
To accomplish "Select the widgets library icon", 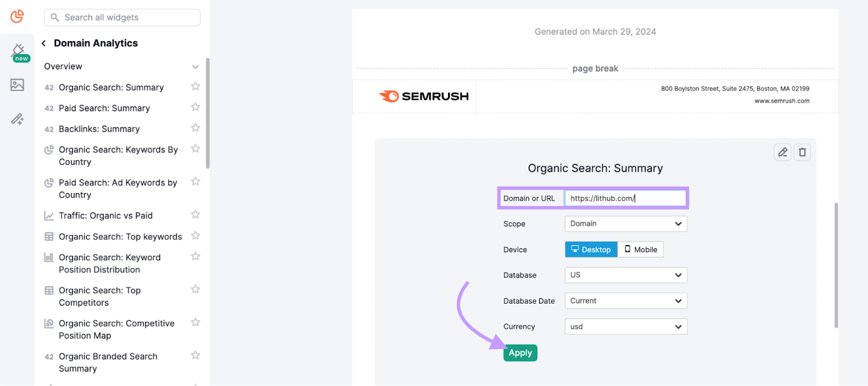I will point(17,17).
